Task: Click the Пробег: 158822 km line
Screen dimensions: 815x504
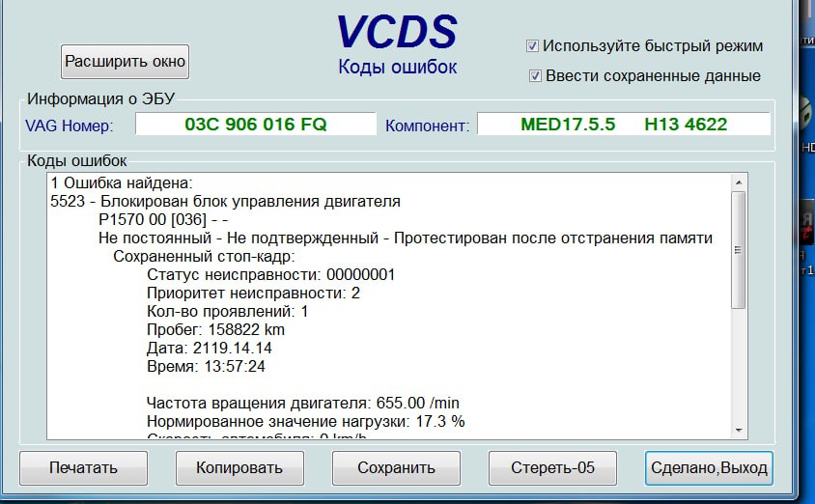Action: (x=215, y=330)
